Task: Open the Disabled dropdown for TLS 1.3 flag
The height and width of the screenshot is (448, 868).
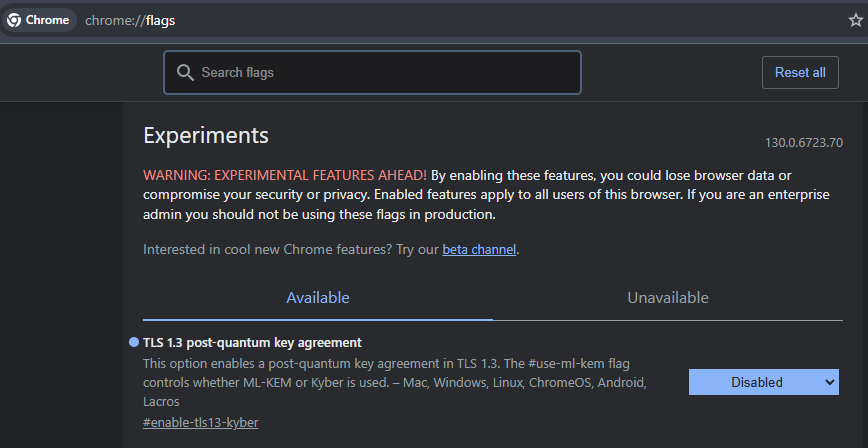Action: [x=763, y=382]
